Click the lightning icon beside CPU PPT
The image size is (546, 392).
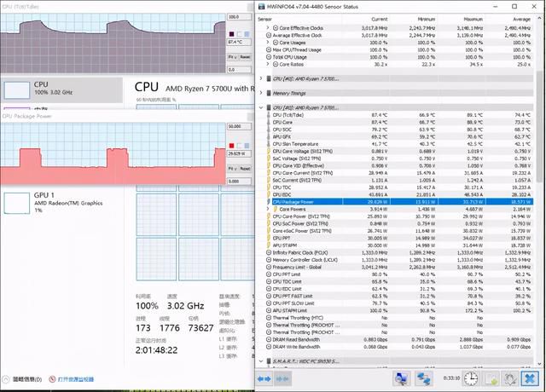click(x=269, y=239)
